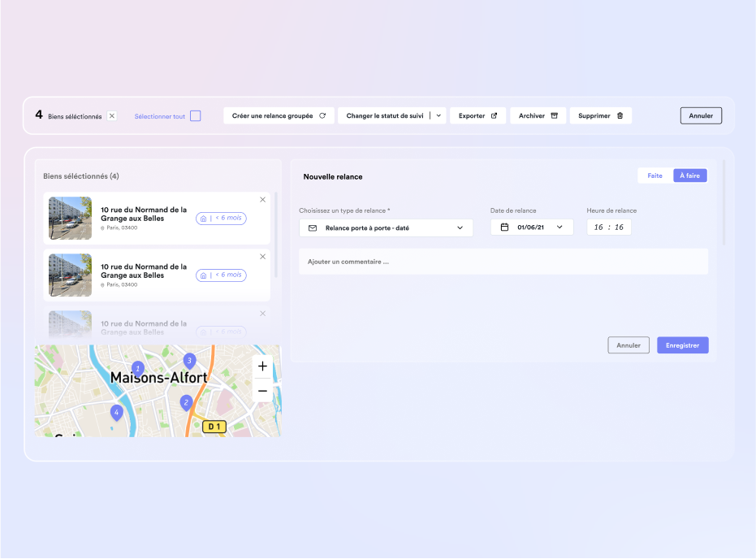Click the Exporter button

[477, 115]
